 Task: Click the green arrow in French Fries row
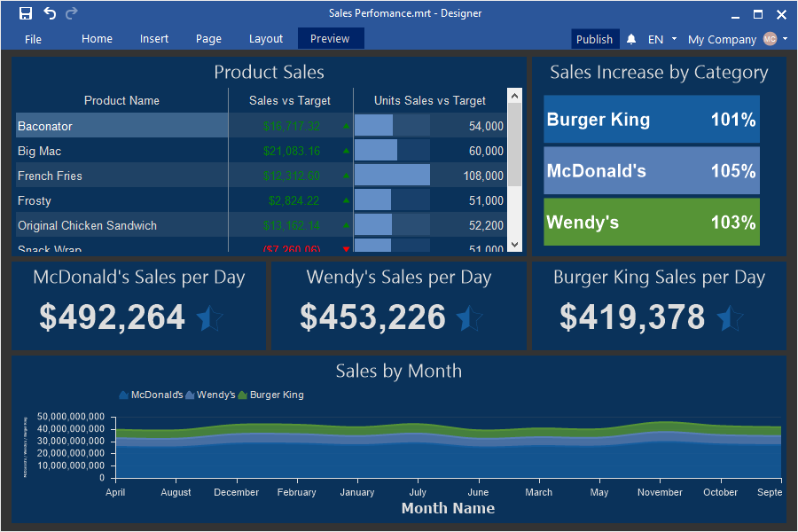pyautogui.click(x=346, y=176)
